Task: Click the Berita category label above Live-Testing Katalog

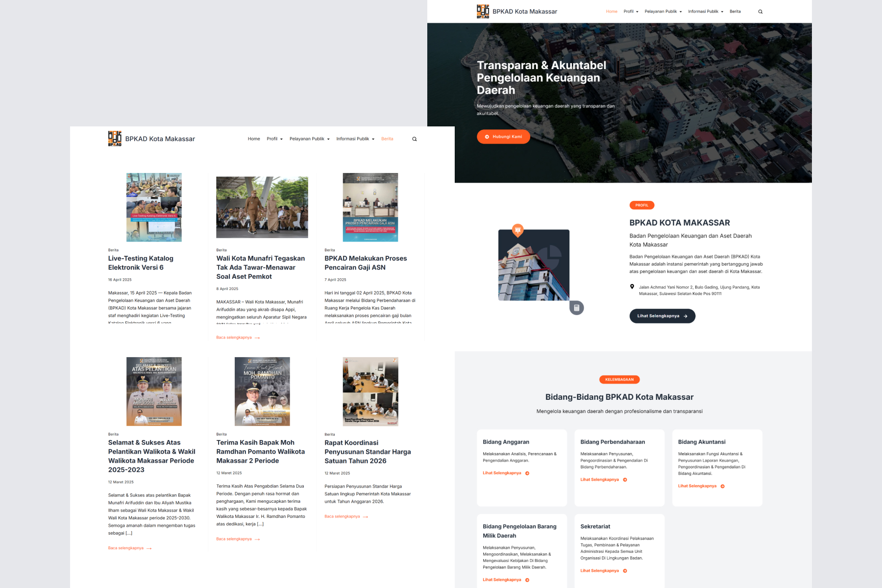Action: tap(113, 250)
